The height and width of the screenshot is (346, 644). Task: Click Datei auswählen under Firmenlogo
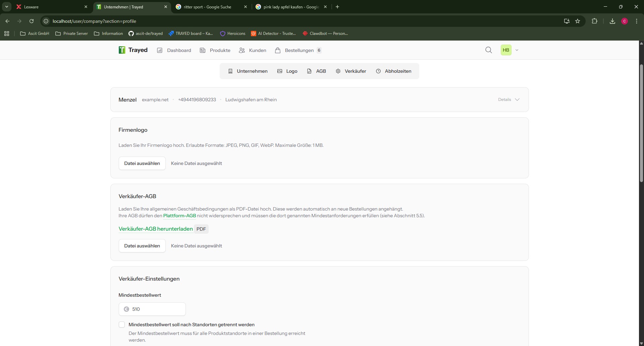click(142, 163)
